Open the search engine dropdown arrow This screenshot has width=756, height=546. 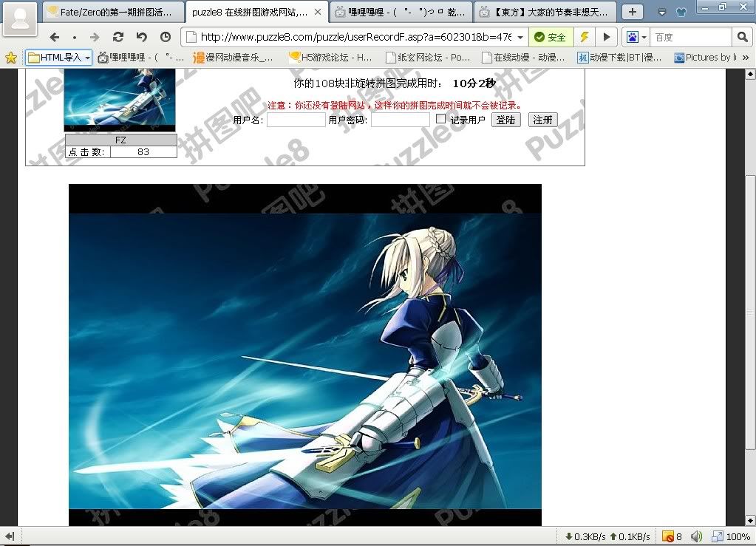point(644,37)
